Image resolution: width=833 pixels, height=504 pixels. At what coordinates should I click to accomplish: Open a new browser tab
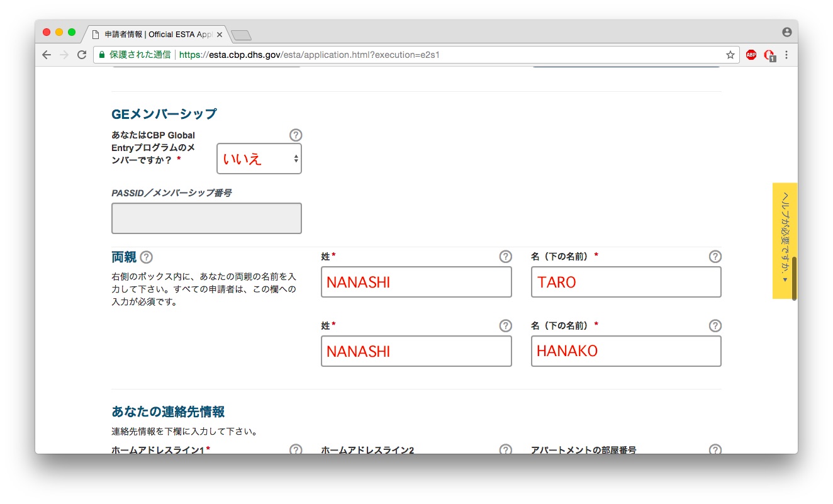(x=241, y=35)
